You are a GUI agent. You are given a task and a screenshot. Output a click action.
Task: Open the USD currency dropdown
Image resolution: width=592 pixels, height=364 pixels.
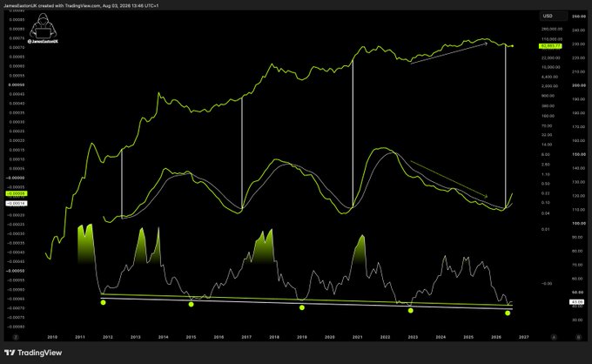click(x=553, y=16)
